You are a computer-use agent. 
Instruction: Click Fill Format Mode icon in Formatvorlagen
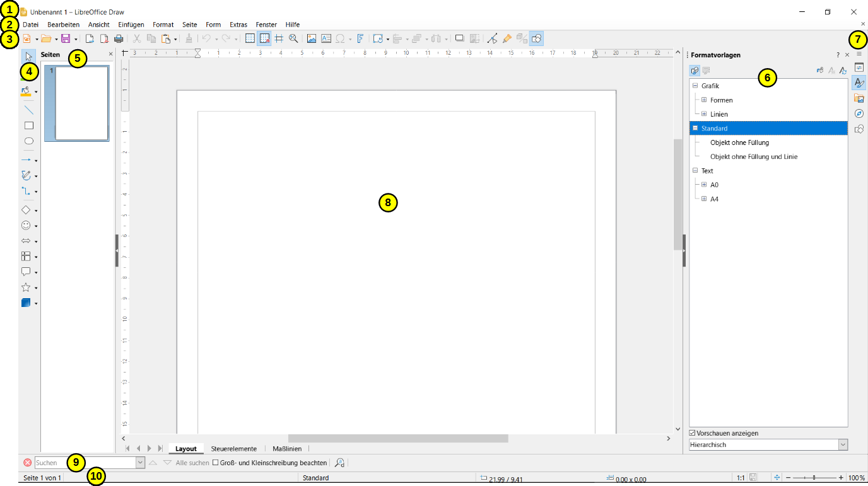819,71
